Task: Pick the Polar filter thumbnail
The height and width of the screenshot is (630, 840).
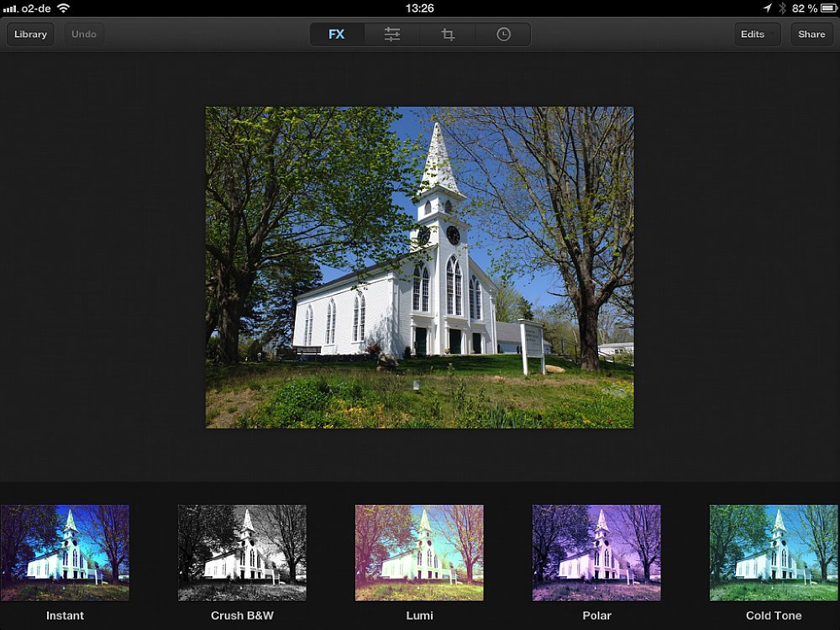Action: 596,553
